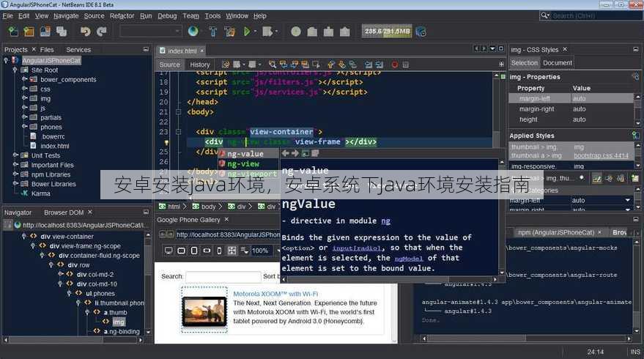The image size is (644, 359).
Task: Follow the ngModel link in documentation
Action: click(409, 259)
